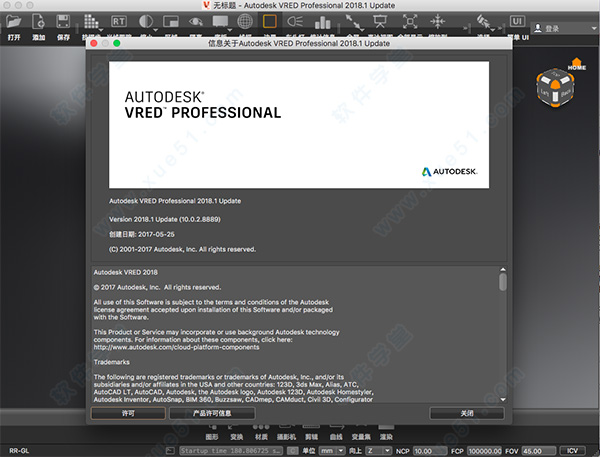Click the terminal icon in status bar
600x457 pixels.
coord(171,451)
